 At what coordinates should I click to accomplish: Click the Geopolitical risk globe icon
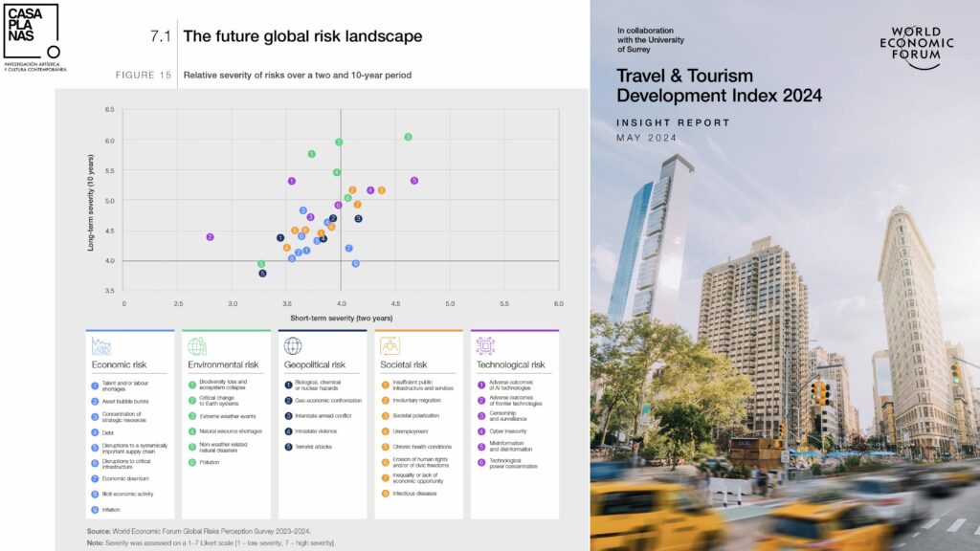(293, 346)
